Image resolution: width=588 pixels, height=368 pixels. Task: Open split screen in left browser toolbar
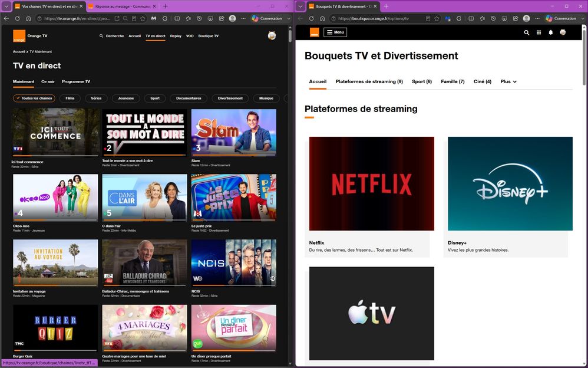pos(177,18)
